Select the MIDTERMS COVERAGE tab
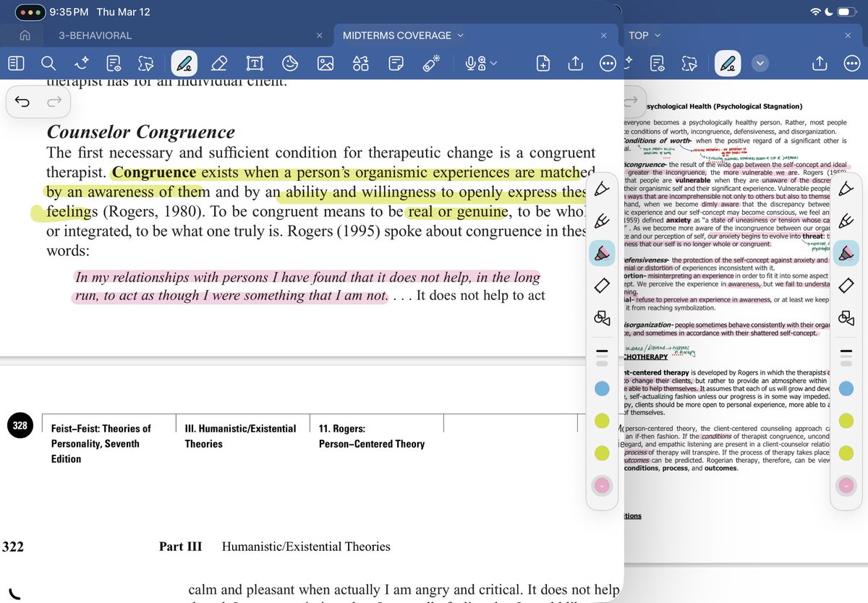 [397, 35]
